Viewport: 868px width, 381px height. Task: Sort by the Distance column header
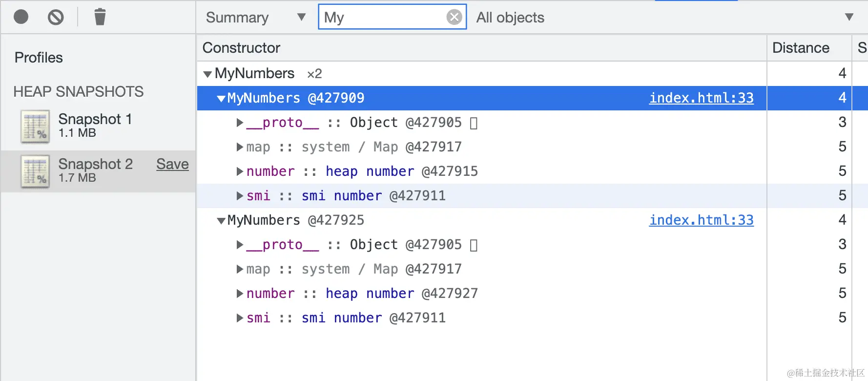(x=801, y=48)
